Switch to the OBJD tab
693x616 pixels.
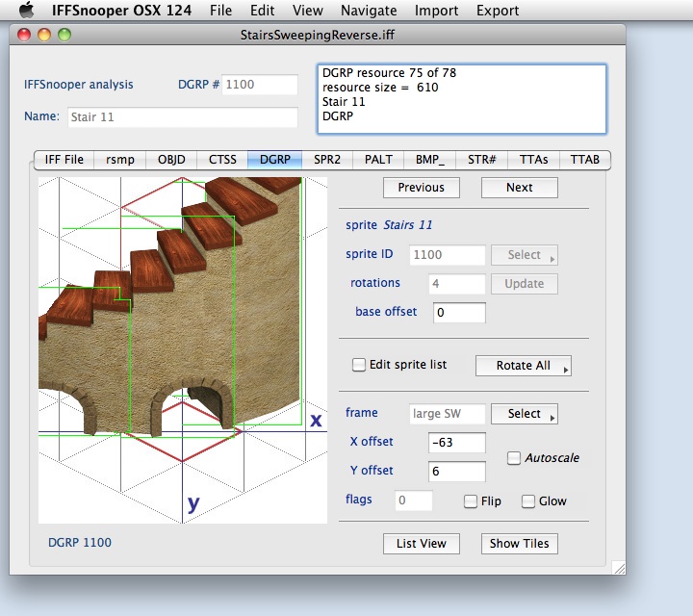[170, 160]
